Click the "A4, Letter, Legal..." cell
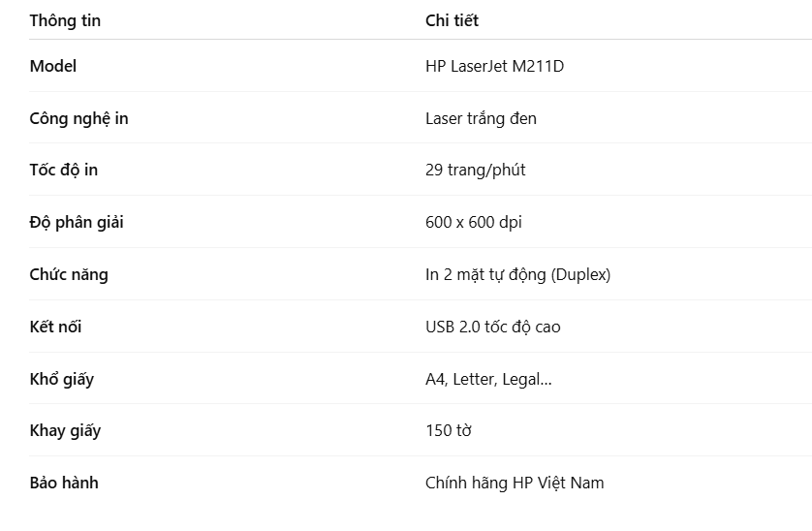812x531 pixels. tap(488, 379)
